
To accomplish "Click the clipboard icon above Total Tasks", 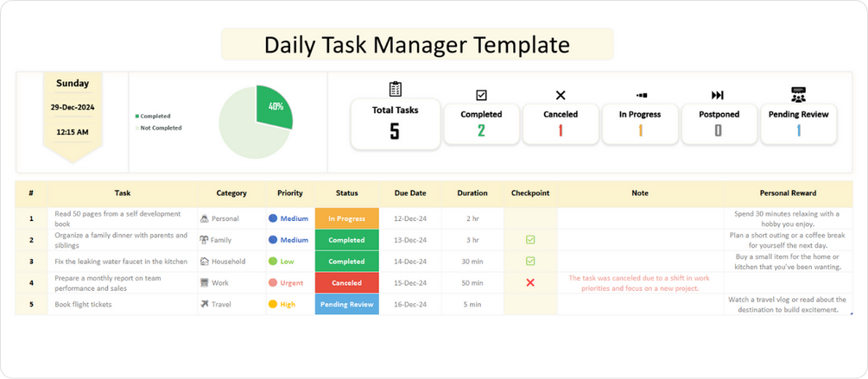I will tap(396, 89).
